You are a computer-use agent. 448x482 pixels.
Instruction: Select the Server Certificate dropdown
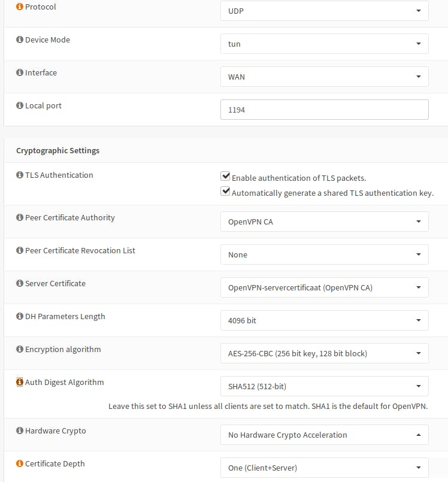pos(324,287)
